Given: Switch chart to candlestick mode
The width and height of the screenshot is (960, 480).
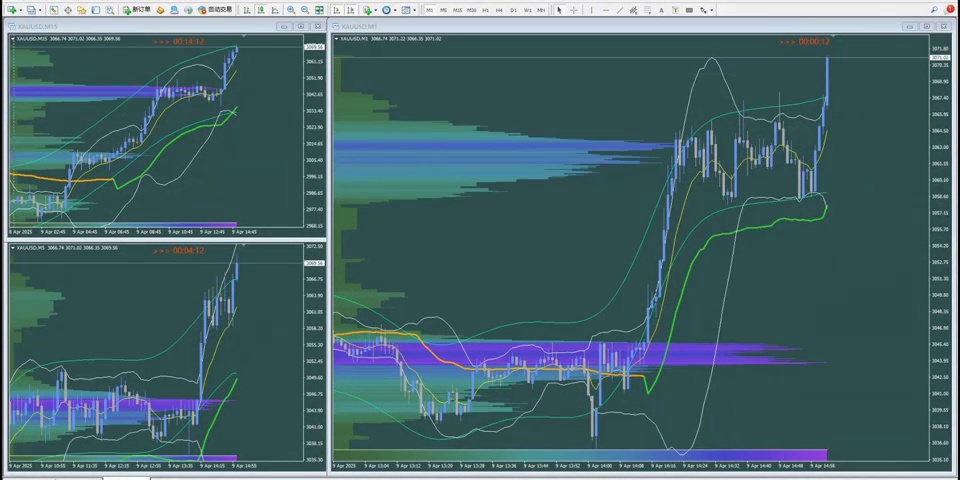Looking at the screenshot, I should (261, 10).
